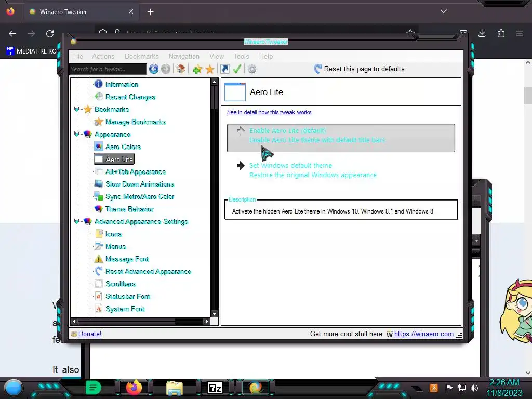Open the Navigation menu
Image resolution: width=532 pixels, height=399 pixels.
[184, 56]
